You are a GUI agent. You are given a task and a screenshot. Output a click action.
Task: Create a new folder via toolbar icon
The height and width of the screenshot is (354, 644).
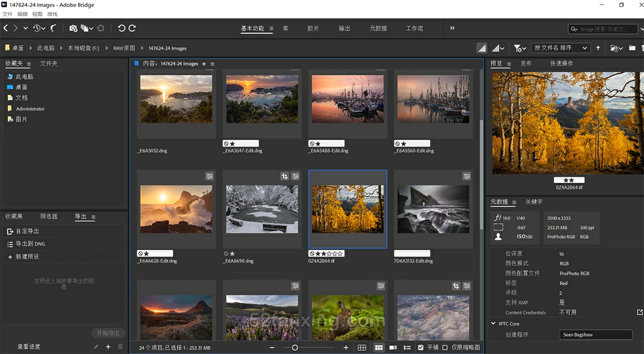click(x=632, y=48)
